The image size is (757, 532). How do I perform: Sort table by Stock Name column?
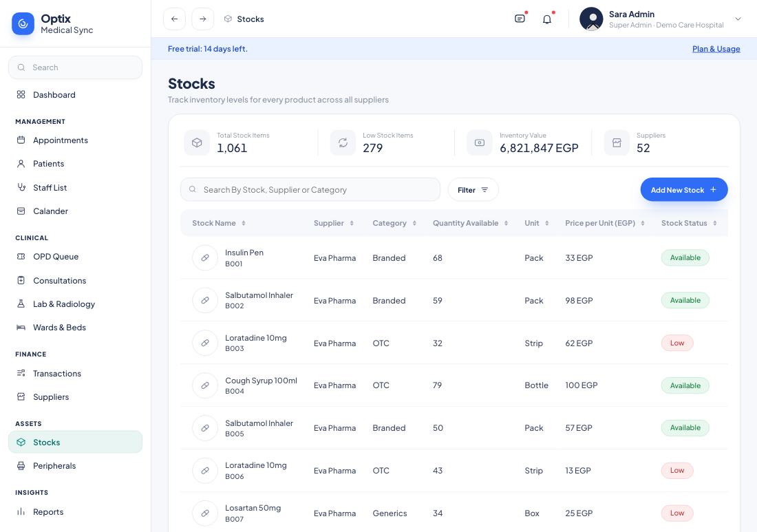point(244,223)
